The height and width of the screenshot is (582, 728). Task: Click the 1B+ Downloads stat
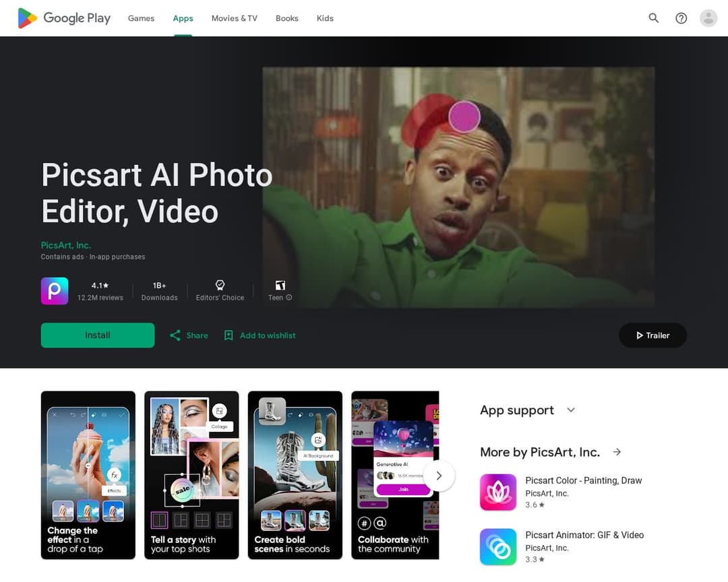[159, 291]
